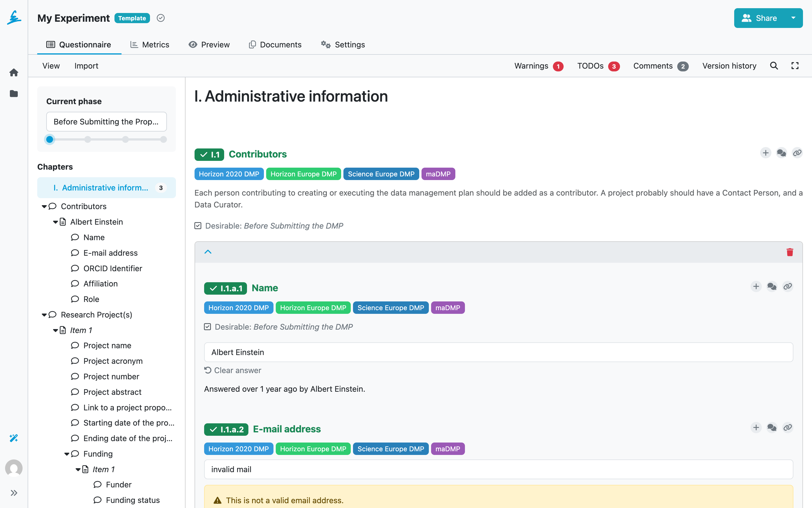The image size is (812, 508).
Task: Select the third phase slider point
Action: (125, 139)
